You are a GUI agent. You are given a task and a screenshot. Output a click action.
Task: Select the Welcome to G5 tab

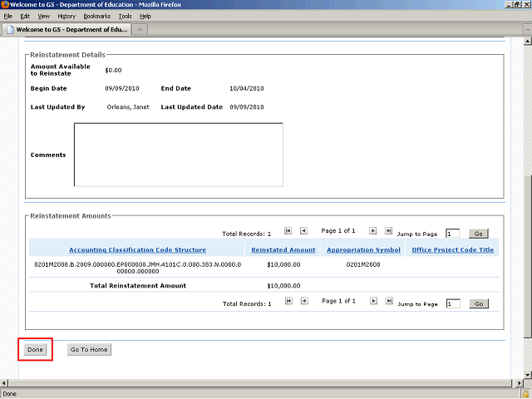coord(66,30)
